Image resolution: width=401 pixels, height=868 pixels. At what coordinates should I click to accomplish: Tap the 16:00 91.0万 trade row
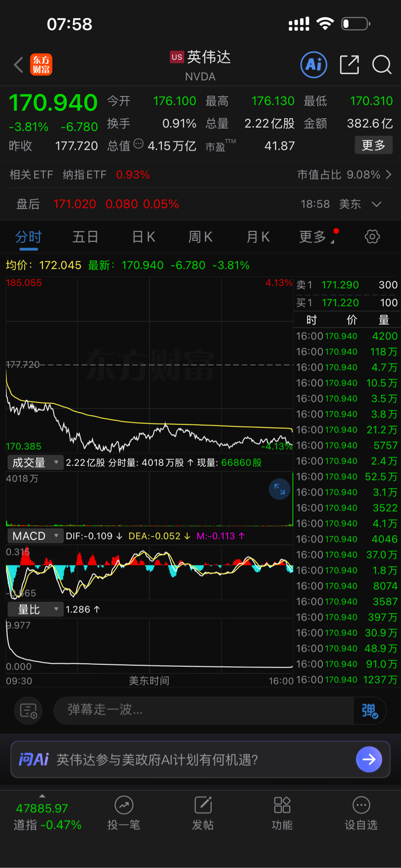[x=347, y=664]
